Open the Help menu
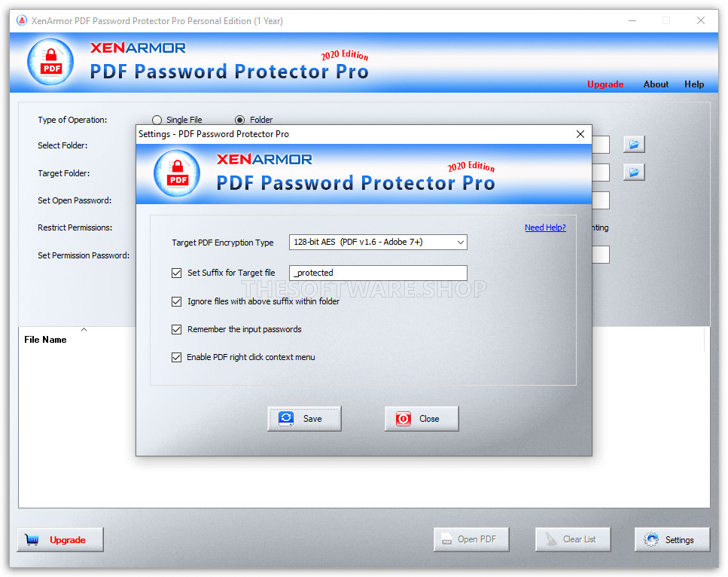 (693, 84)
